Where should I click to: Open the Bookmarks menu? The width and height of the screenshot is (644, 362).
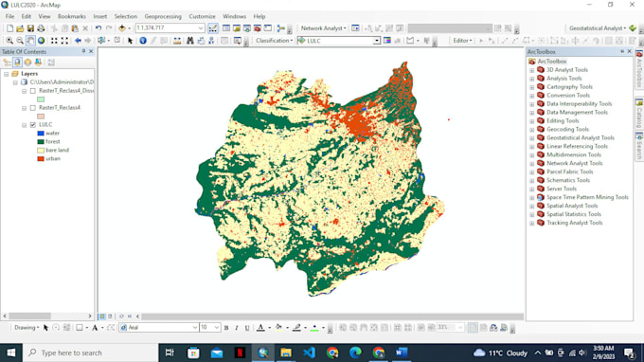click(72, 16)
